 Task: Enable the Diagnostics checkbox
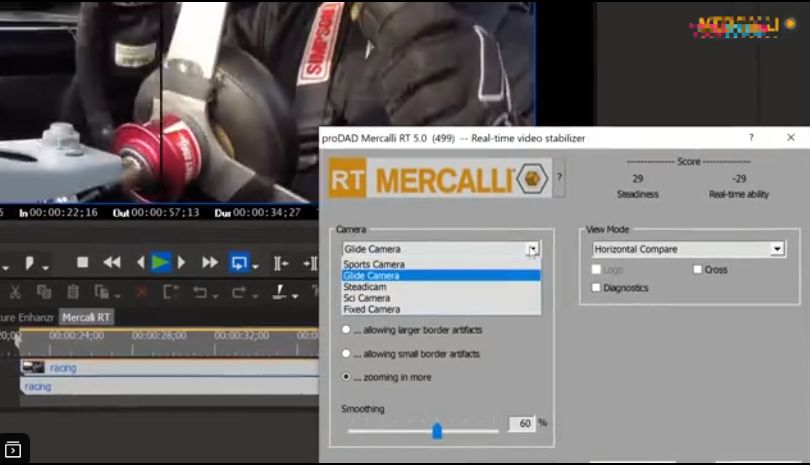(x=596, y=287)
